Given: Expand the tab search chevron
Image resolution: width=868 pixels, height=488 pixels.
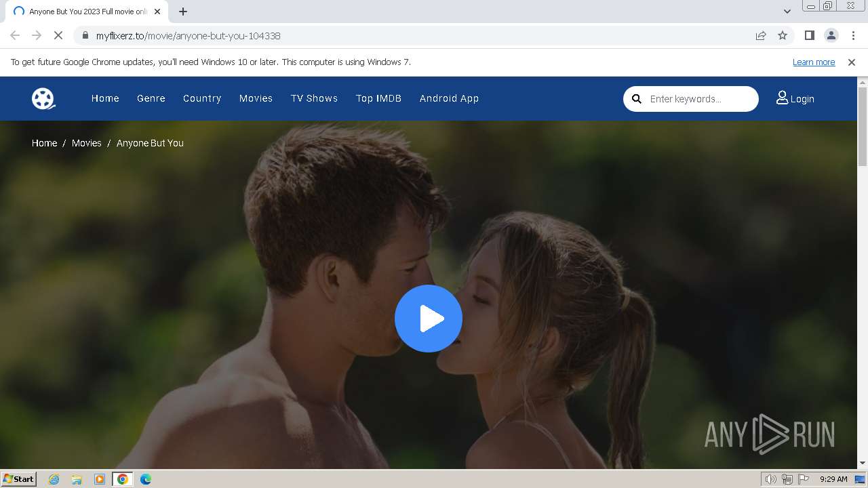Looking at the screenshot, I should coord(787,12).
